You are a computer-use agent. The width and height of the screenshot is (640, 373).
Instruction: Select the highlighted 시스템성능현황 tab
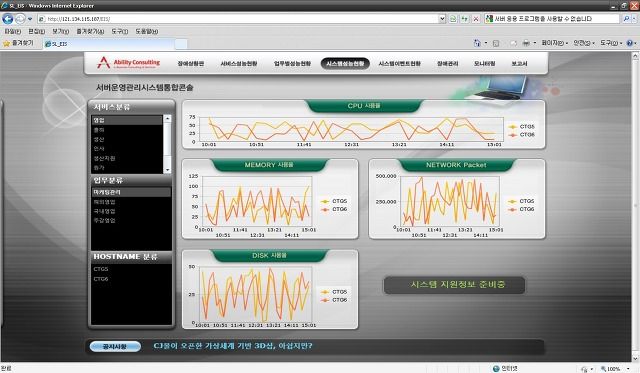pos(345,64)
